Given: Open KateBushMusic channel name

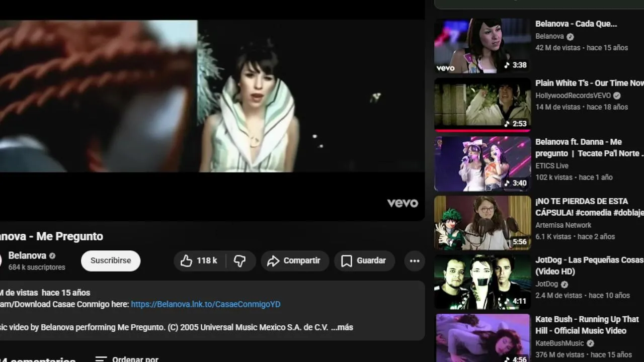Looking at the screenshot, I should tap(559, 343).
